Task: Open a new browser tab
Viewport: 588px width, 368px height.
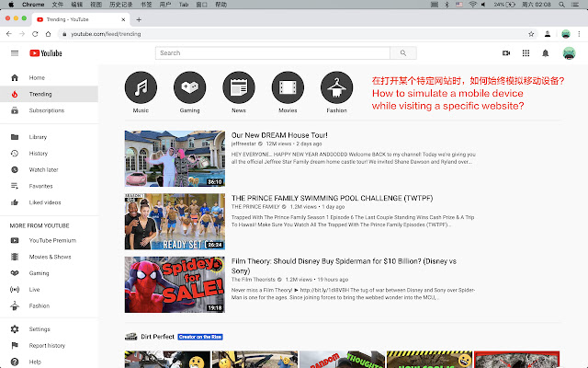Action: pyautogui.click(x=139, y=18)
